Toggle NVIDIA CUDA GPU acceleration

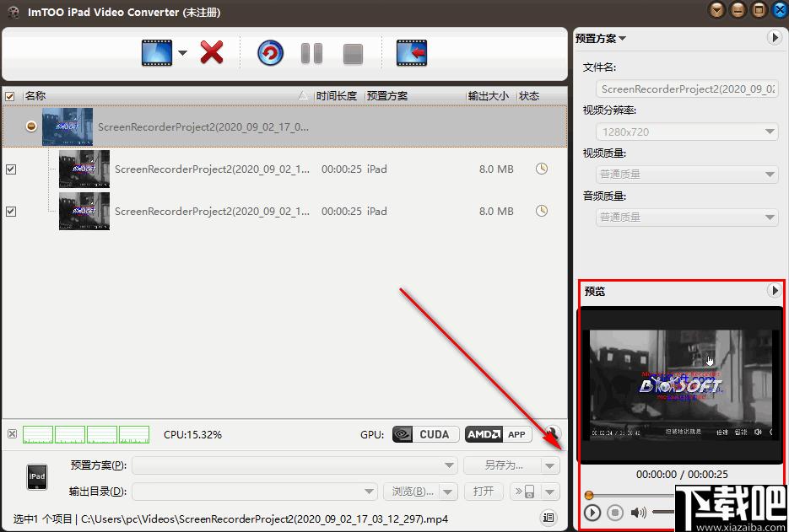pos(425,434)
